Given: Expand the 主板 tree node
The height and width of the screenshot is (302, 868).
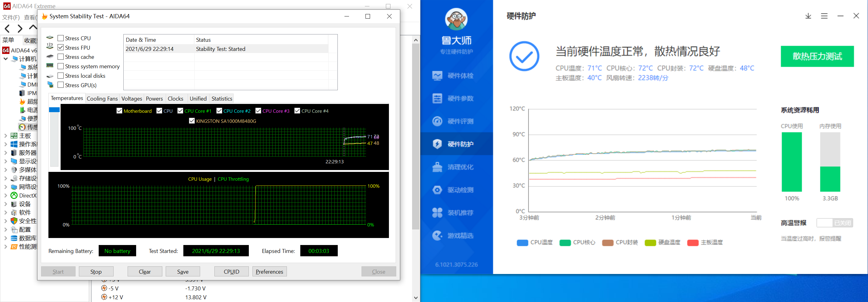Looking at the screenshot, I should tap(6, 136).
